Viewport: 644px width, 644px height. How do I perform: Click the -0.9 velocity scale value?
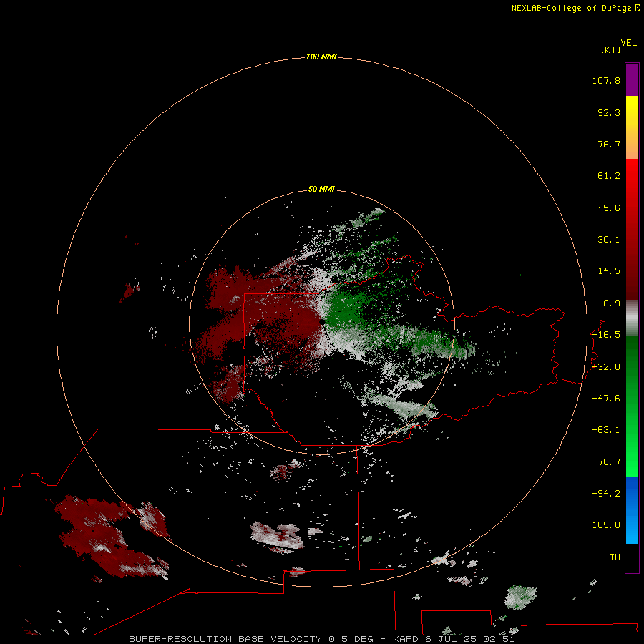[x=609, y=303]
